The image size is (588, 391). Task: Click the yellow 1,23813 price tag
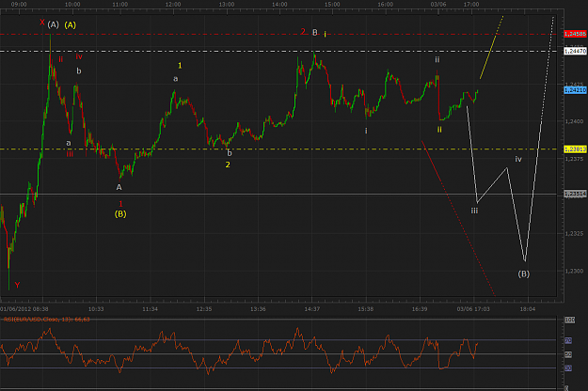coord(575,149)
